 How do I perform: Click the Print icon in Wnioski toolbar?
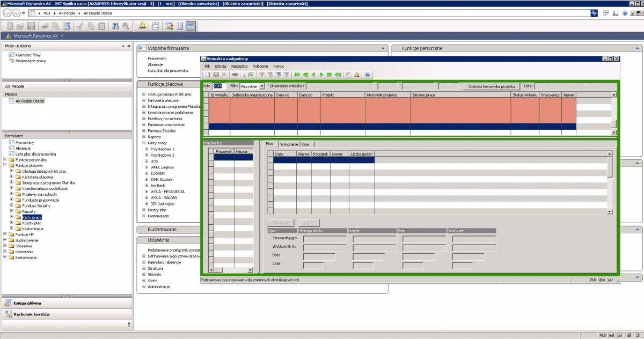tap(235, 75)
